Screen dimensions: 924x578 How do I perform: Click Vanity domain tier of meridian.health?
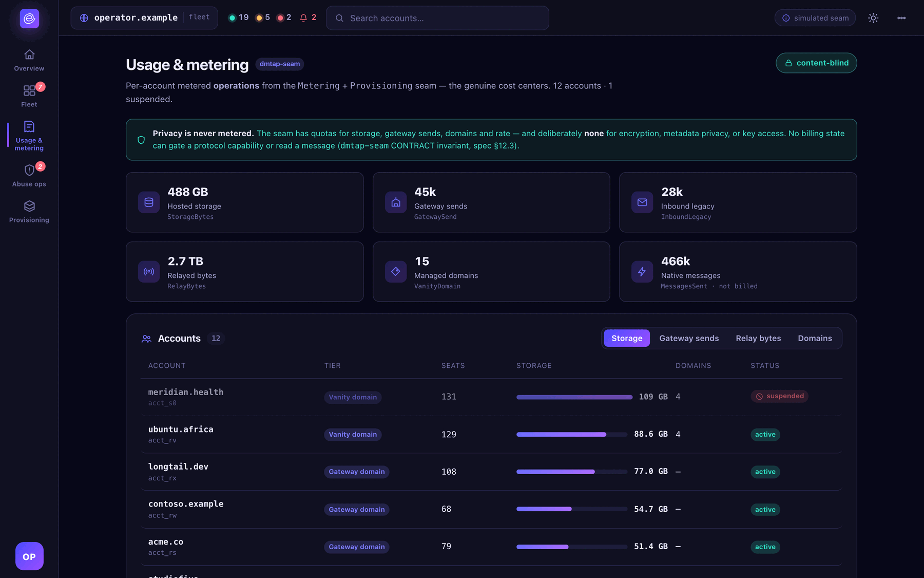pyautogui.click(x=353, y=397)
